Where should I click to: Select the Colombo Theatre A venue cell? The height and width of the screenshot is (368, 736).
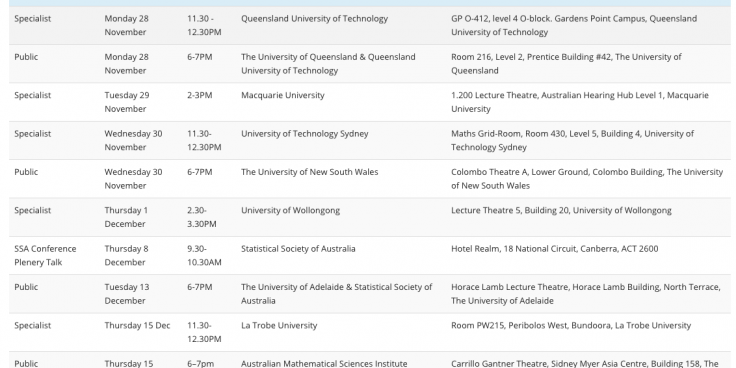click(587, 179)
